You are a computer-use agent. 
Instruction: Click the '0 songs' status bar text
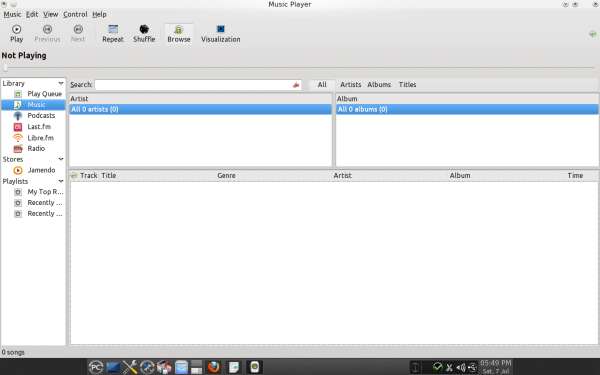(13, 352)
